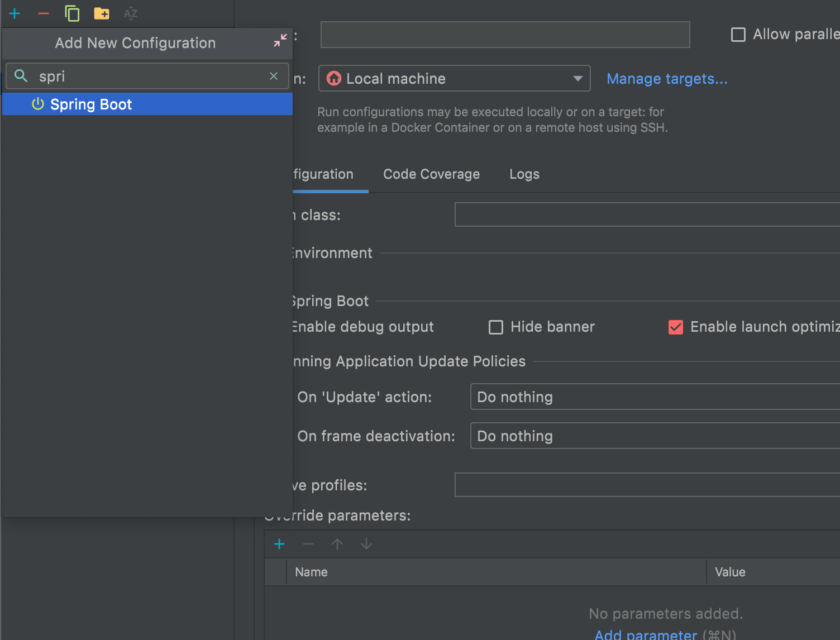Click the Spring Boot power icon
This screenshot has height=640, width=840.
pyautogui.click(x=38, y=104)
